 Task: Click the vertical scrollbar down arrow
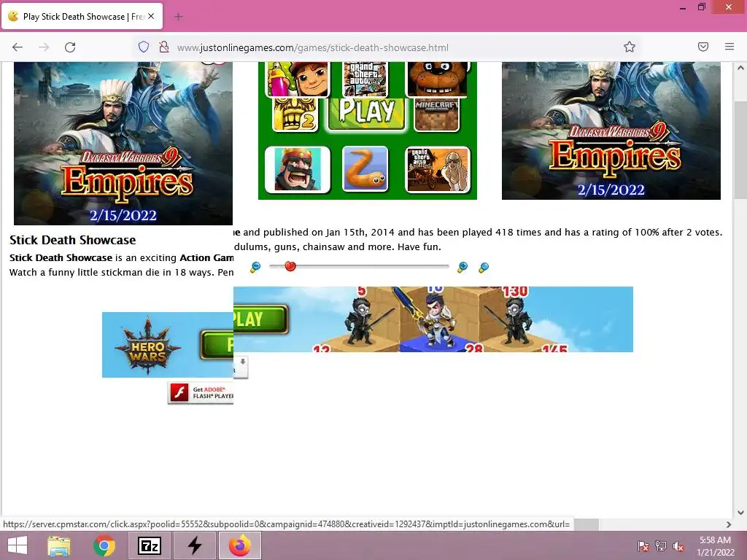[x=740, y=513]
